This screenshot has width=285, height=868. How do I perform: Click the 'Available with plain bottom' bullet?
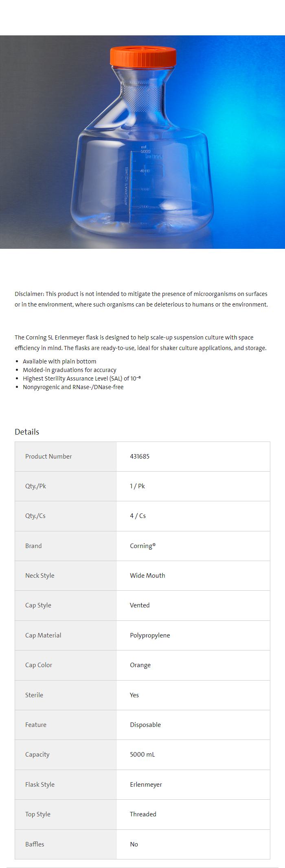59,361
